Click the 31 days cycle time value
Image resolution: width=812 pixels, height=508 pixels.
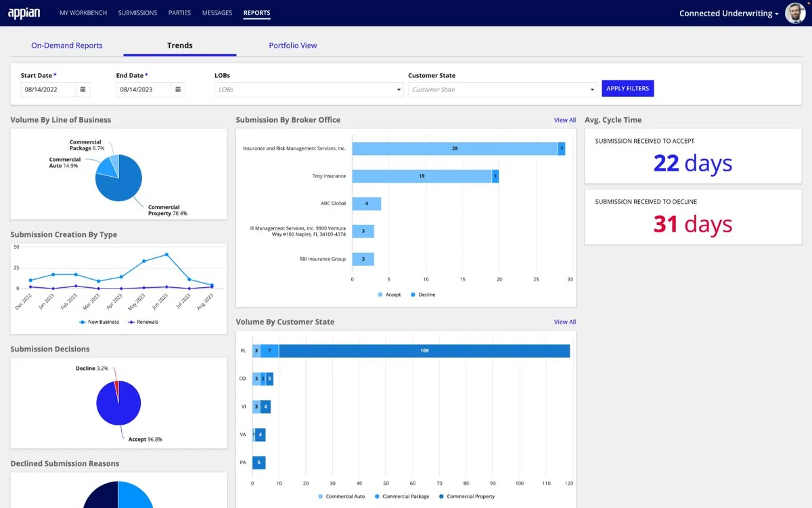[693, 224]
